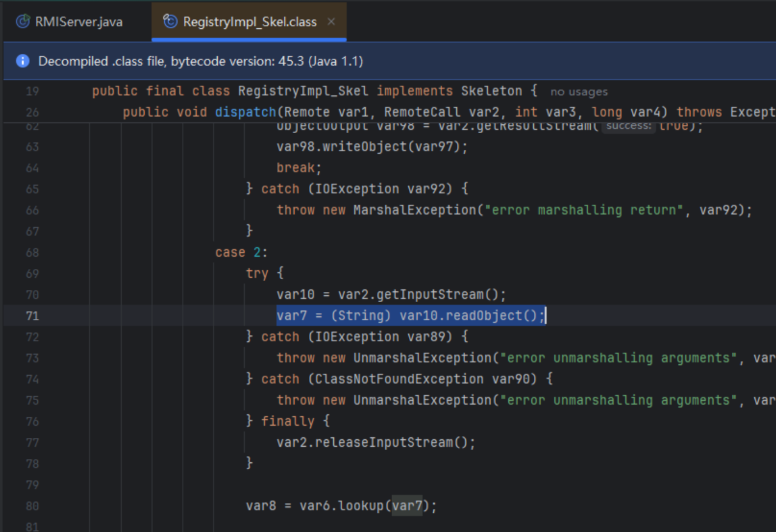The image size is (776, 532).
Task: Click highlighted var7 argument in lookup call
Action: pos(408,506)
